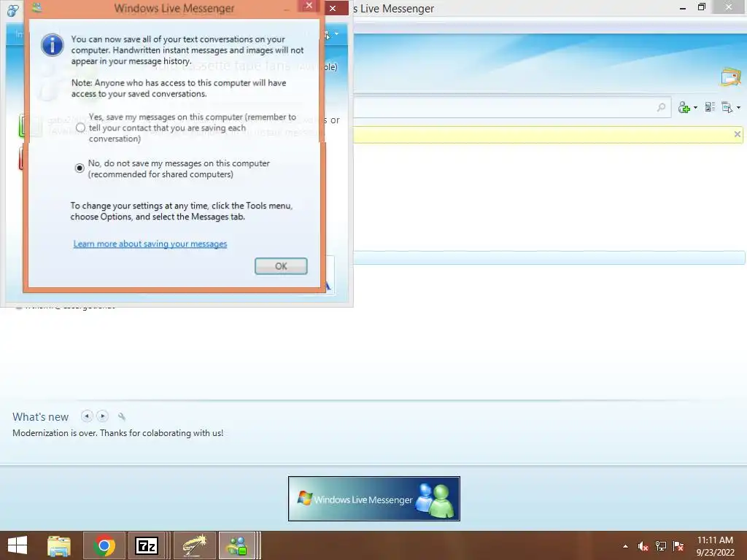Expand the show menu dropdown arrow
The height and width of the screenshot is (560, 747).
point(738,108)
